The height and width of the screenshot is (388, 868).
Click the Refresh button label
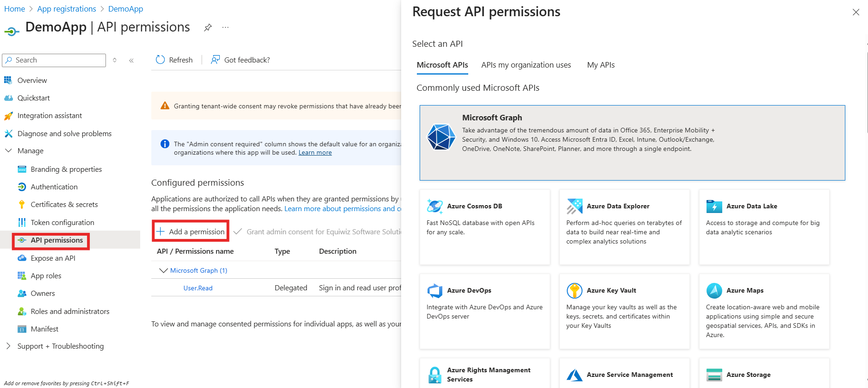tap(181, 60)
